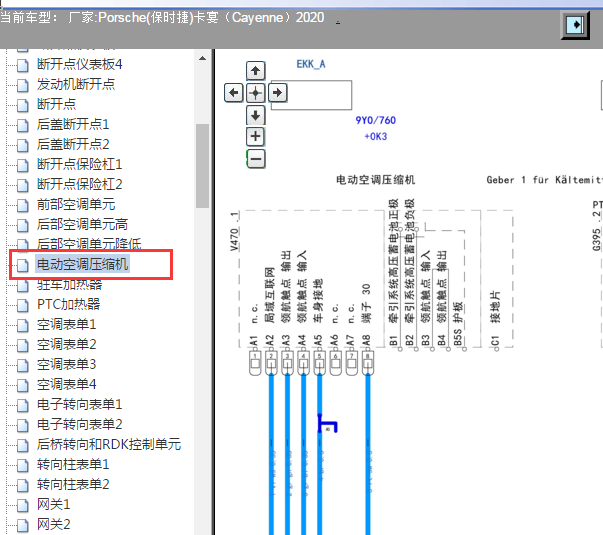Select 空调表单3 entry
The width and height of the screenshot is (603, 535).
pyautogui.click(x=66, y=365)
